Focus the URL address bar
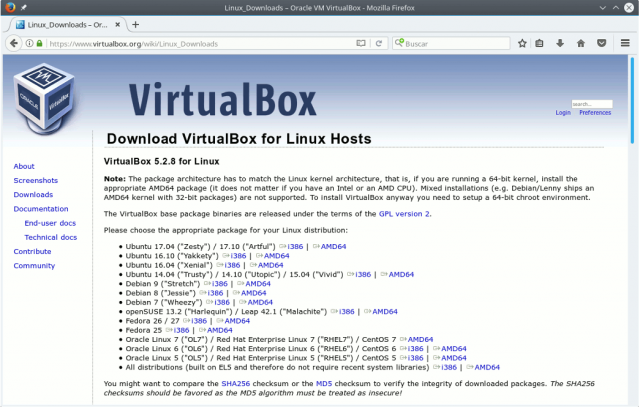The height and width of the screenshot is (408, 640). [200, 44]
